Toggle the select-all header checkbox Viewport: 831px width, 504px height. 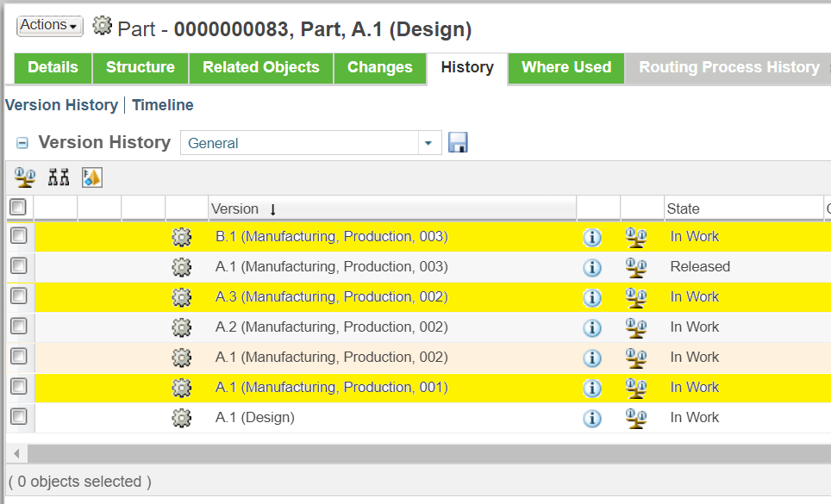pos(17,207)
